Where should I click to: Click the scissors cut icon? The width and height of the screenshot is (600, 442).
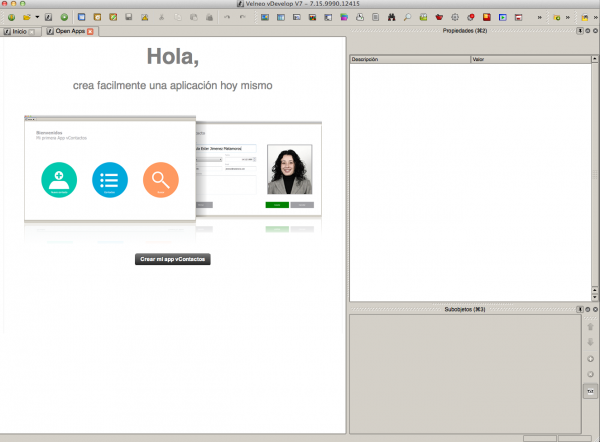click(x=161, y=17)
